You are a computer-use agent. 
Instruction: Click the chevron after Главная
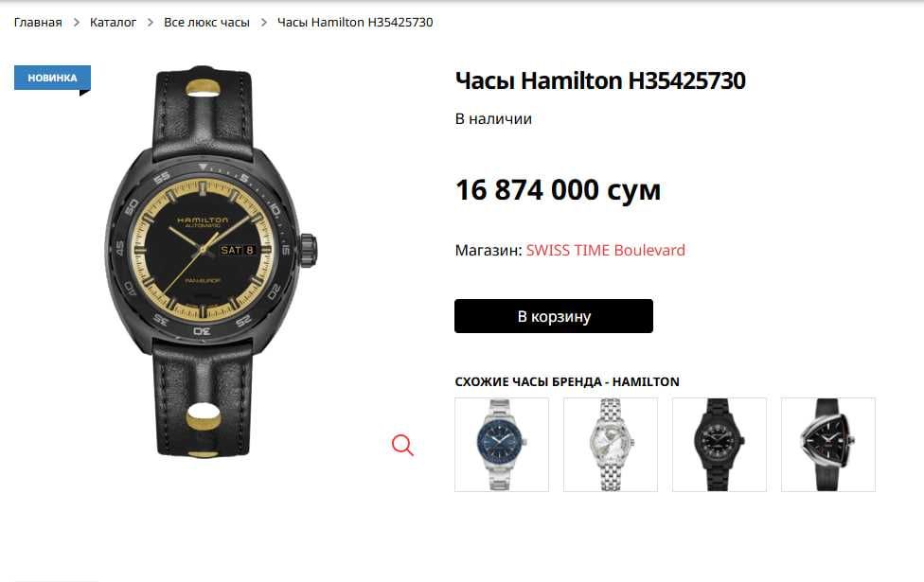[x=76, y=23]
